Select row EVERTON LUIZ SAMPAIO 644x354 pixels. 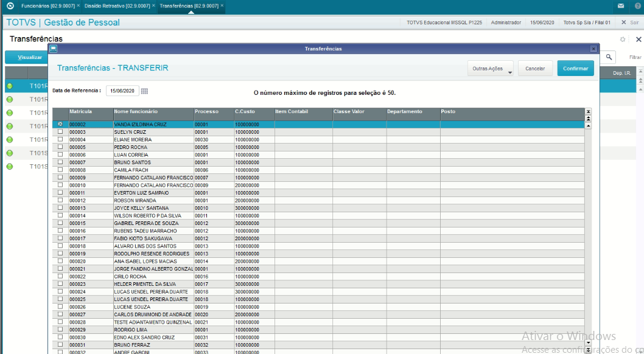pos(318,193)
